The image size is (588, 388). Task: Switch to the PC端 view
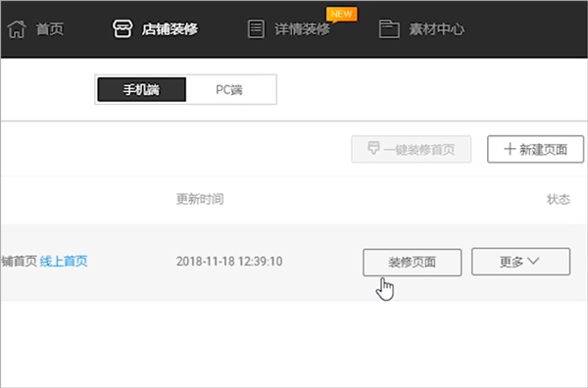(229, 89)
